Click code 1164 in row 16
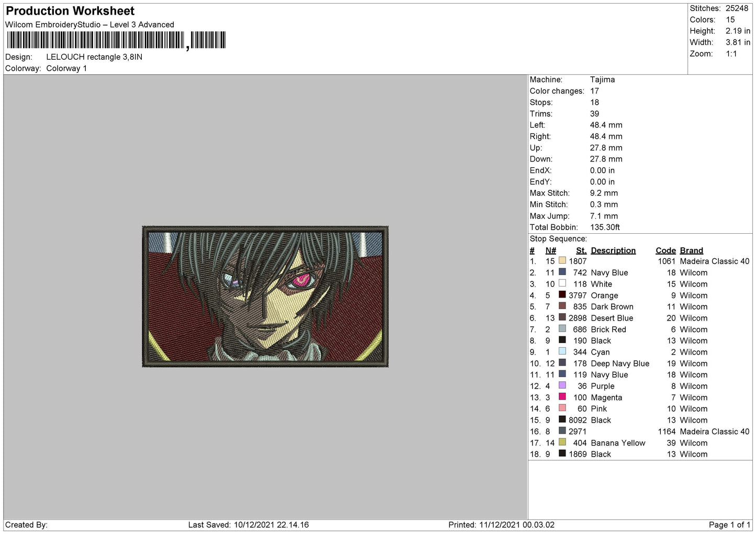 click(x=667, y=431)
